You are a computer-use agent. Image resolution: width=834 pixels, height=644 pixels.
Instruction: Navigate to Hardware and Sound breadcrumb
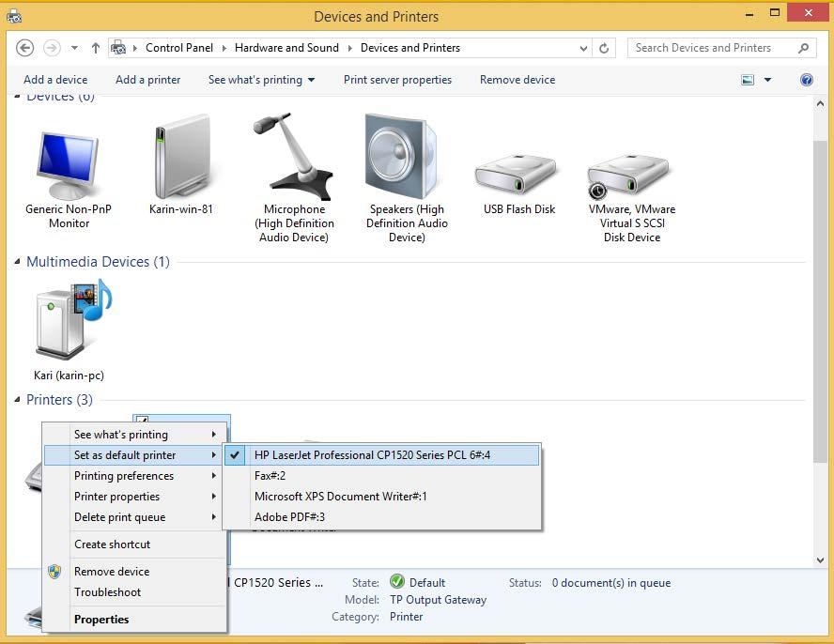[x=286, y=48]
